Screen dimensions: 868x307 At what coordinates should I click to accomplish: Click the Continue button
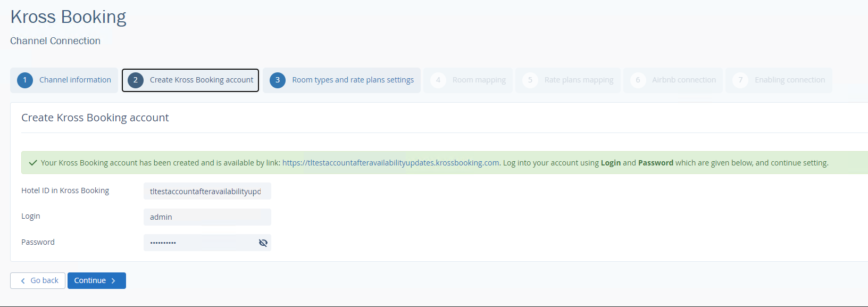pyautogui.click(x=97, y=281)
